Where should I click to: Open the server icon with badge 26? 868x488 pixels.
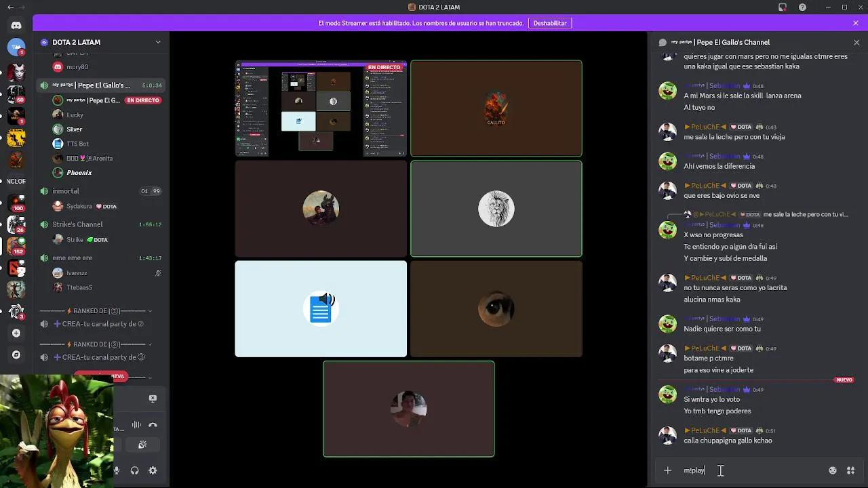pos(16,224)
